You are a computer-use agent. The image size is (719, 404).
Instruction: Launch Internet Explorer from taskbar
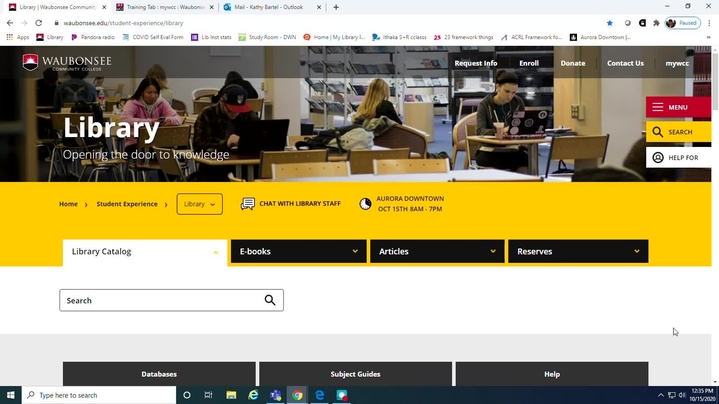[x=253, y=395]
